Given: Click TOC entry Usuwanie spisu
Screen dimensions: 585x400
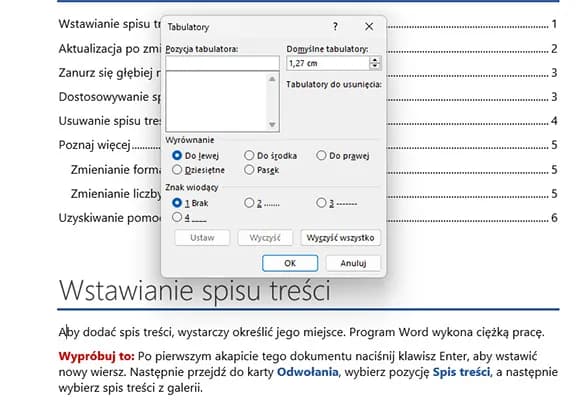Looking at the screenshot, I should click(110, 121).
